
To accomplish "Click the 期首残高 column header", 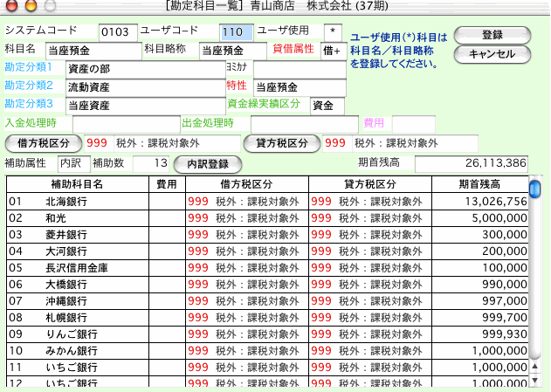I will [479, 184].
